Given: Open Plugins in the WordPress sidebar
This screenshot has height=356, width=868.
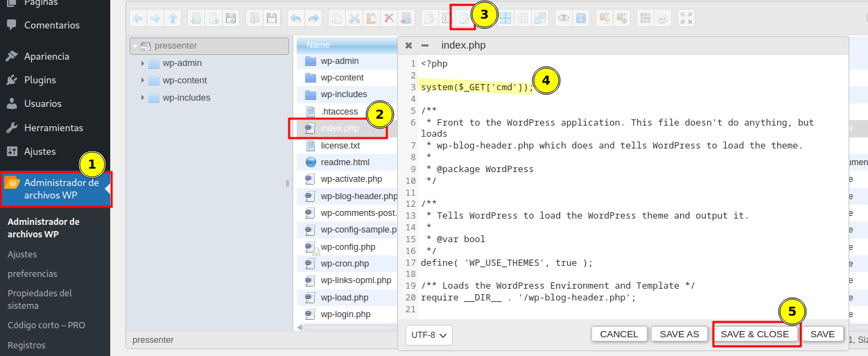Looking at the screenshot, I should [x=40, y=80].
